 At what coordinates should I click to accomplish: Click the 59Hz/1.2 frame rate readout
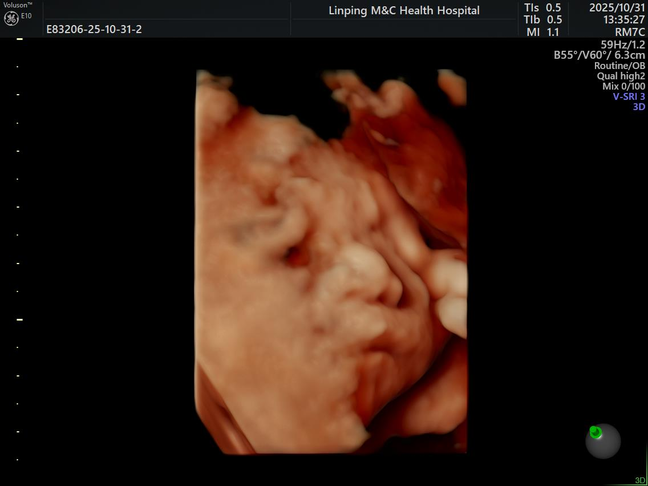tap(622, 44)
